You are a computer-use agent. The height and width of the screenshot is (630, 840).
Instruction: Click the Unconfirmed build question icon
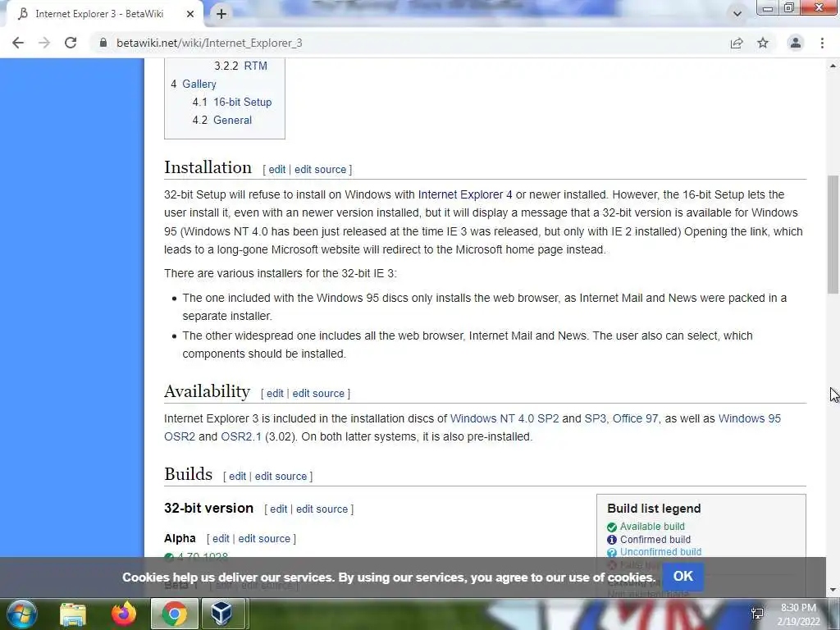pos(612,552)
